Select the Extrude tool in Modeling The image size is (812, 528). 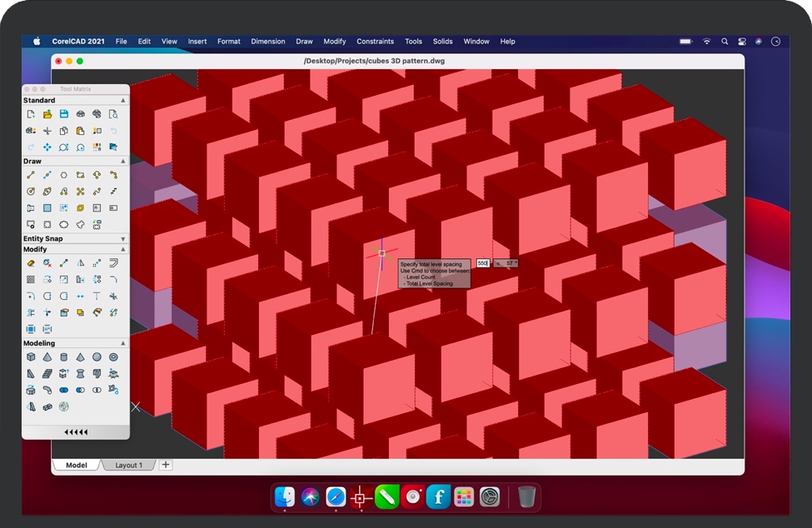[63, 374]
